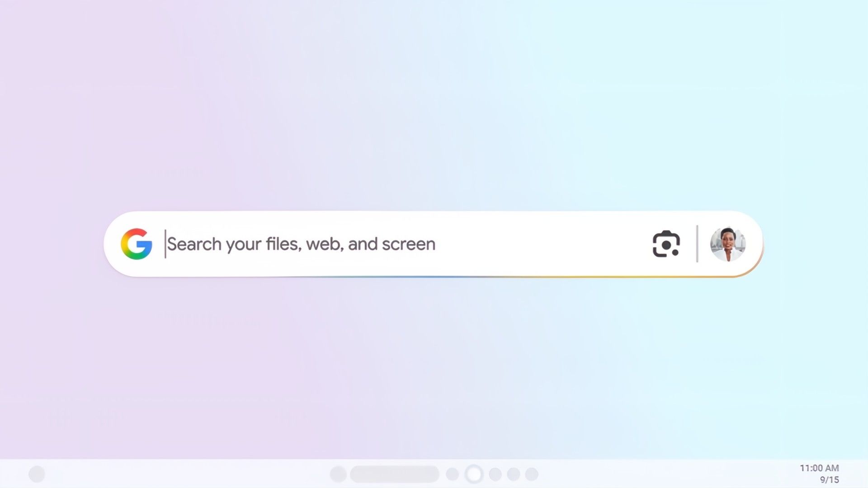Click the colorful Google G logo
The image size is (868, 488).
coord(136,244)
